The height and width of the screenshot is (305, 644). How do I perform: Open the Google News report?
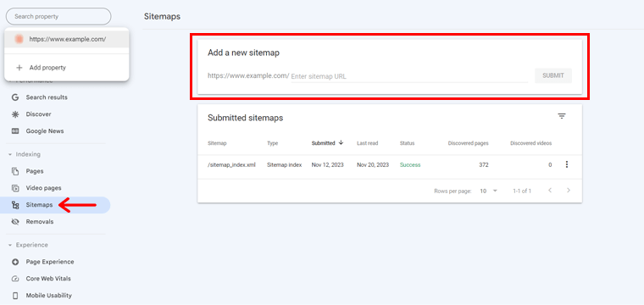pyautogui.click(x=45, y=131)
